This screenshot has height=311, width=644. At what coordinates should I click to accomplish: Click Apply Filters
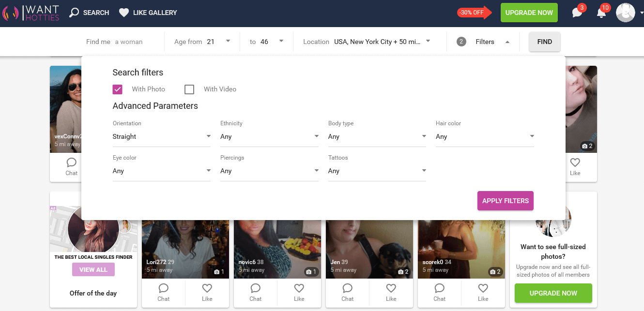[506, 201]
